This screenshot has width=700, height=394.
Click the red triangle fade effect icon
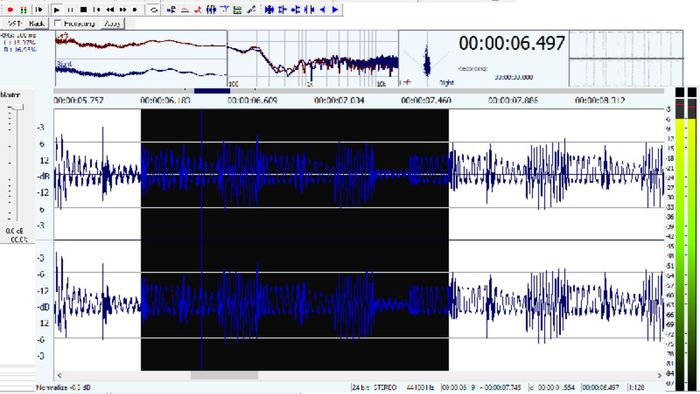tap(184, 9)
